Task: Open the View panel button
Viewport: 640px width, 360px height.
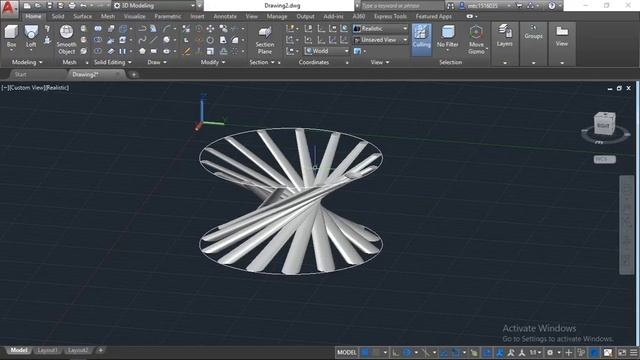Action: (562, 36)
